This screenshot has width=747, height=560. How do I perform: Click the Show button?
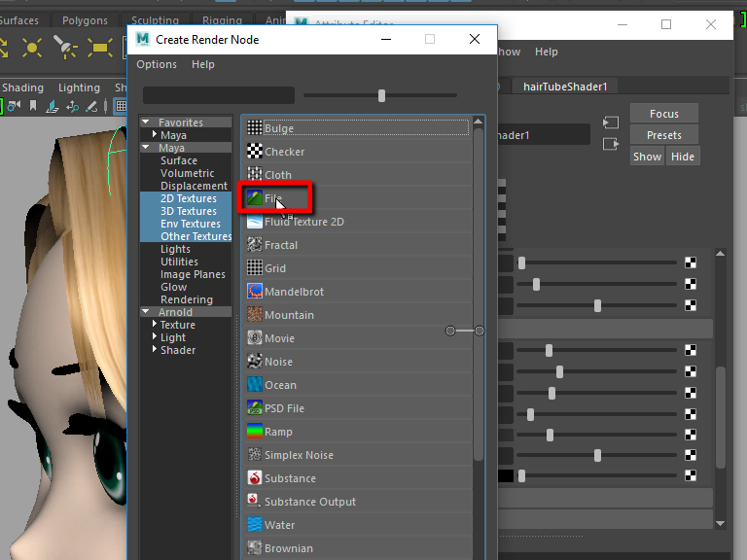(x=647, y=157)
